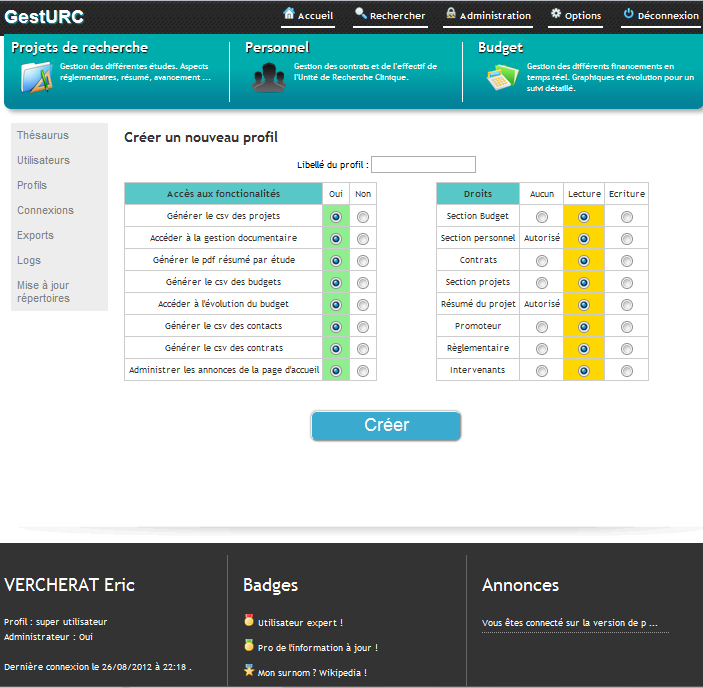703x688 pixels.
Task: Open the announcement 'Vous êtes connecté sur la version'
Action: 569,623
